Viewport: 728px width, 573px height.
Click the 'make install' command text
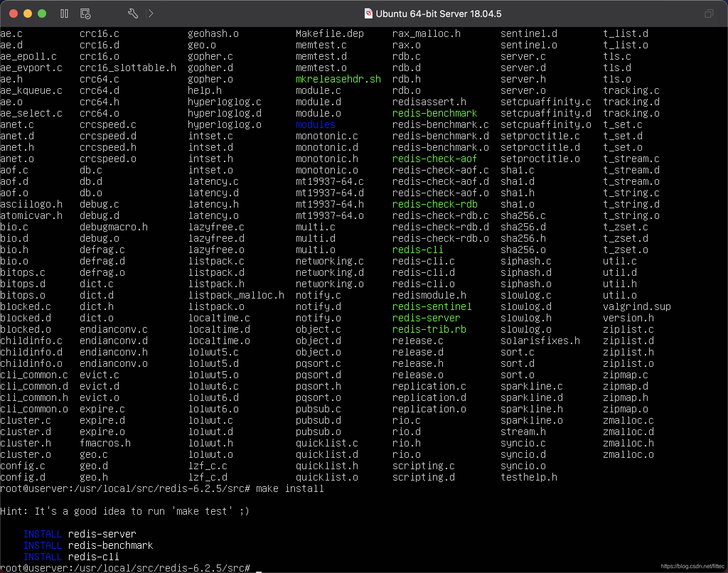(290, 488)
